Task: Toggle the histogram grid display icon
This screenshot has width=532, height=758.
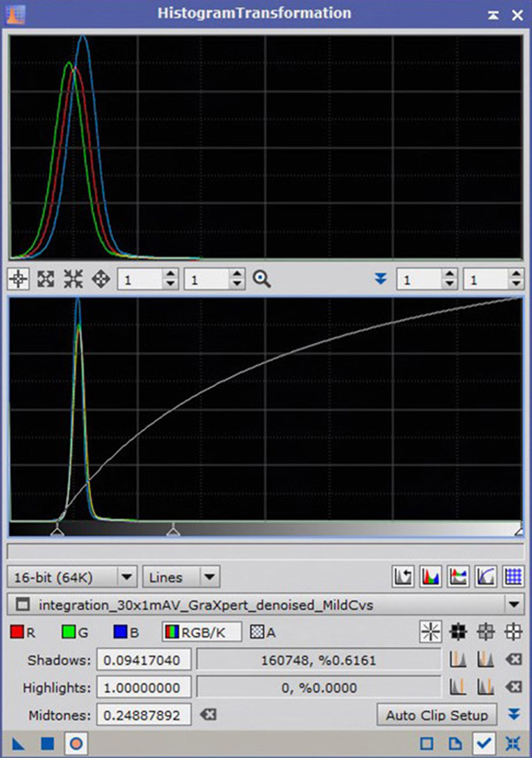Action: (x=513, y=576)
